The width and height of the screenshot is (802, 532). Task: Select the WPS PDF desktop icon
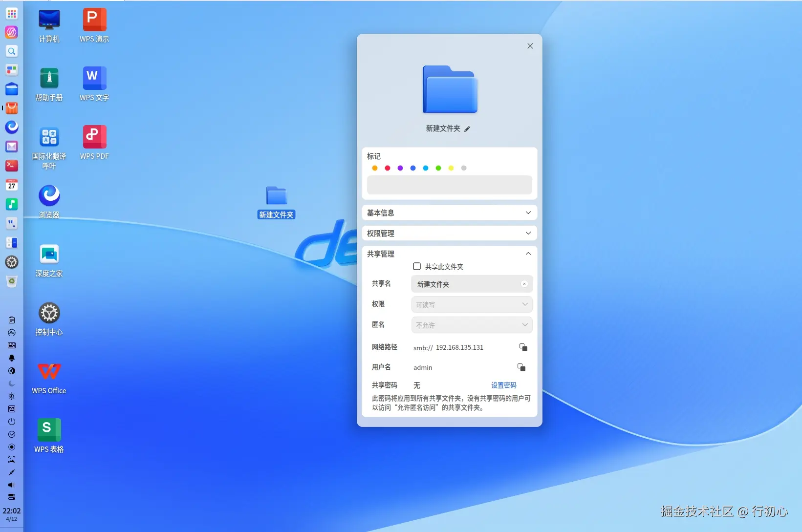click(x=94, y=143)
